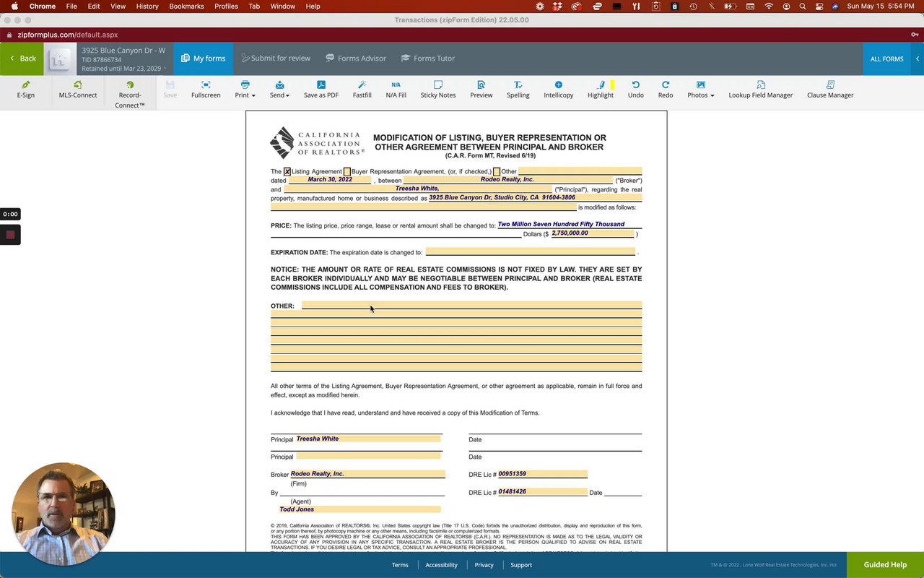Add Sticky Notes to the form

click(x=438, y=90)
